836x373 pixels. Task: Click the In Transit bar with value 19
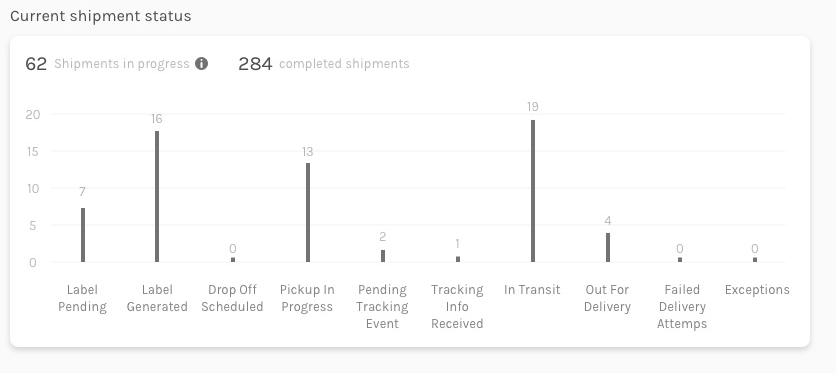tap(533, 191)
